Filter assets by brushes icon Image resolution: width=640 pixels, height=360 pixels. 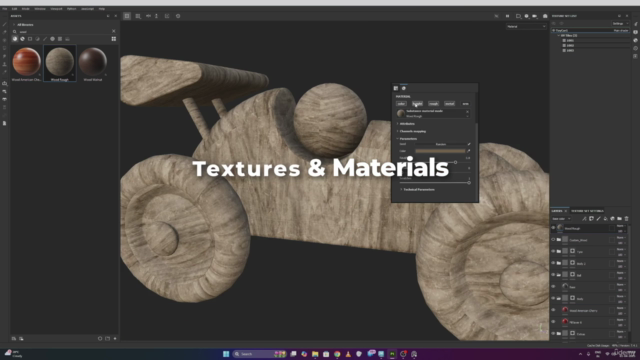(x=45, y=39)
